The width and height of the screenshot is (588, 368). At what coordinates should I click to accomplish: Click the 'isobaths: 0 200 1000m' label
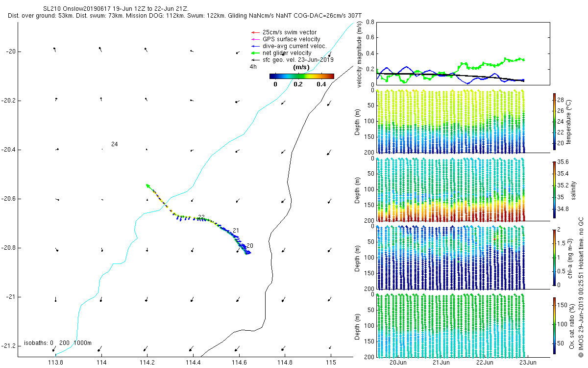point(58,342)
